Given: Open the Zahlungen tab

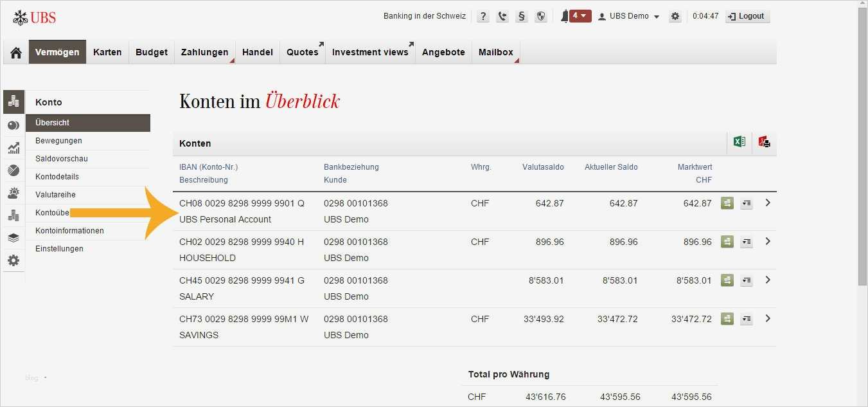Looking at the screenshot, I should (204, 52).
